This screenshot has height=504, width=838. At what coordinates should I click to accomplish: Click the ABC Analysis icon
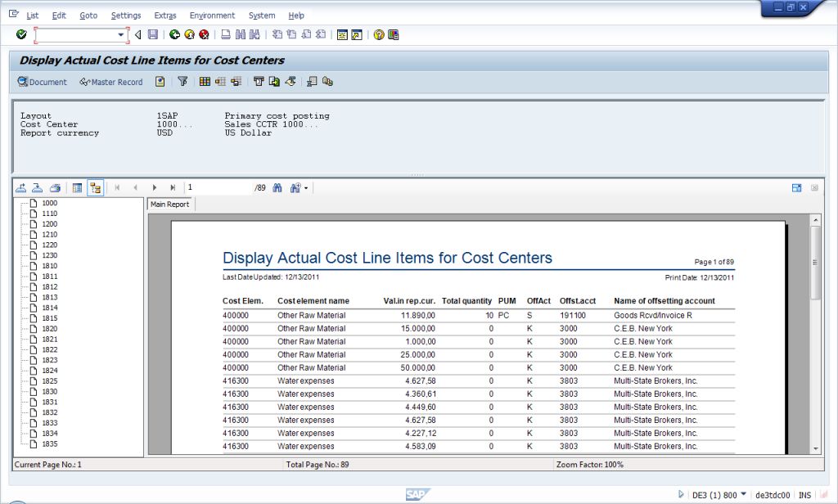coord(312,81)
